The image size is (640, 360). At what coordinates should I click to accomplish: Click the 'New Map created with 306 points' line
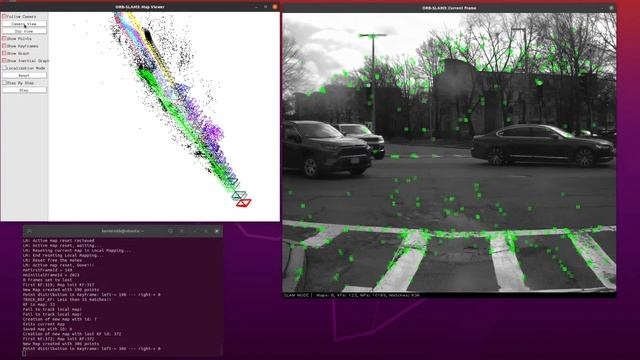tap(61, 344)
